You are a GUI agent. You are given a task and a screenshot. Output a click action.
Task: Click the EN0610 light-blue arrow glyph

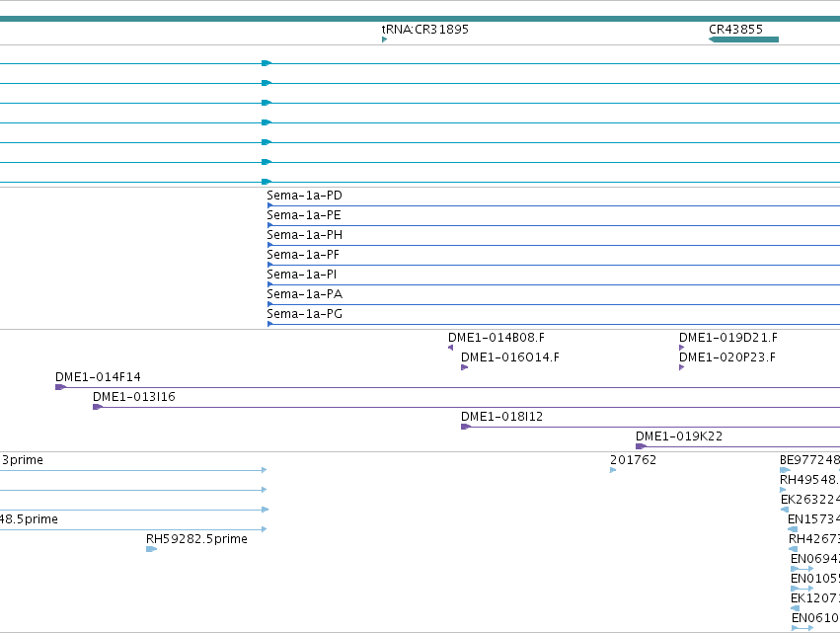[x=802, y=628]
